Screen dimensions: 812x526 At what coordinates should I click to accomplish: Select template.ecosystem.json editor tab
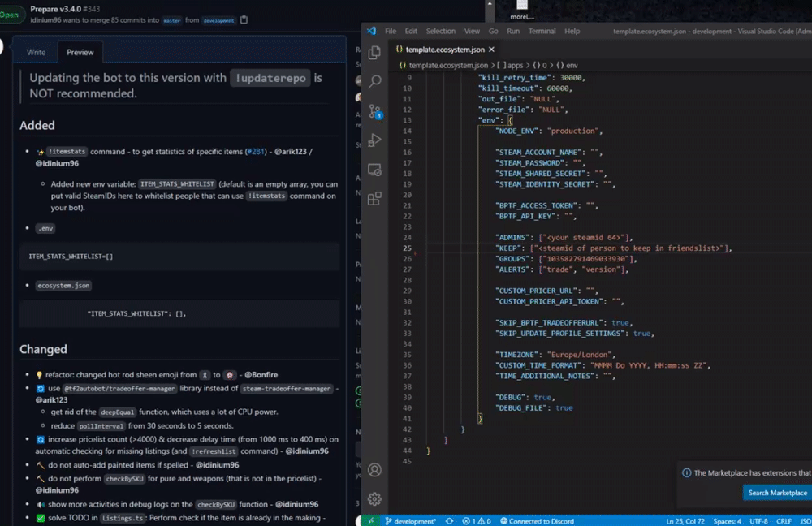444,50
